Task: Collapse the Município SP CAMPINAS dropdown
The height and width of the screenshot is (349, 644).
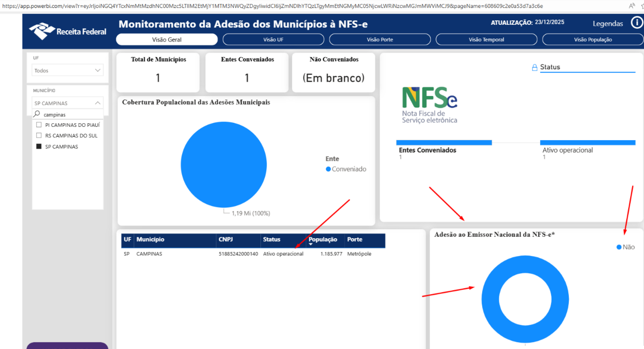Action: 98,103
